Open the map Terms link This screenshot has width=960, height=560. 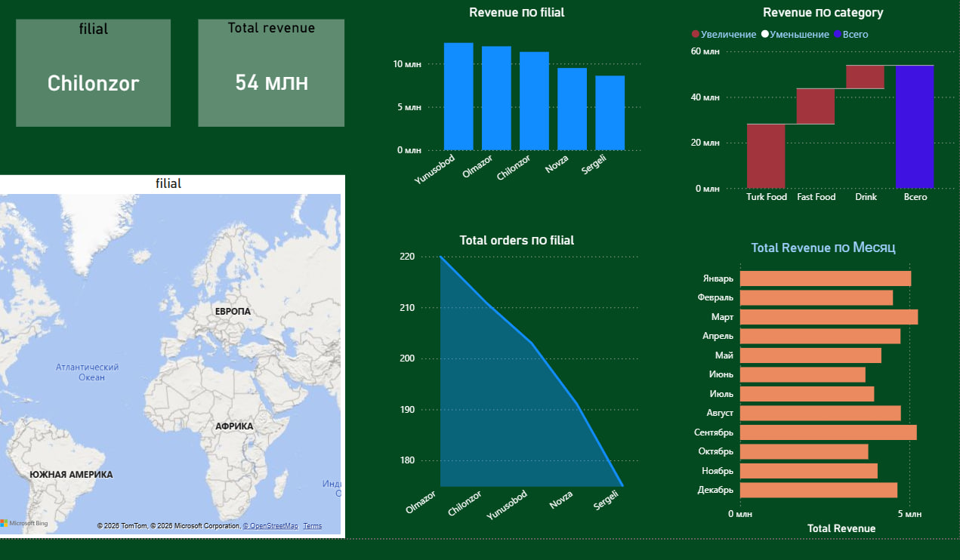[x=313, y=526]
